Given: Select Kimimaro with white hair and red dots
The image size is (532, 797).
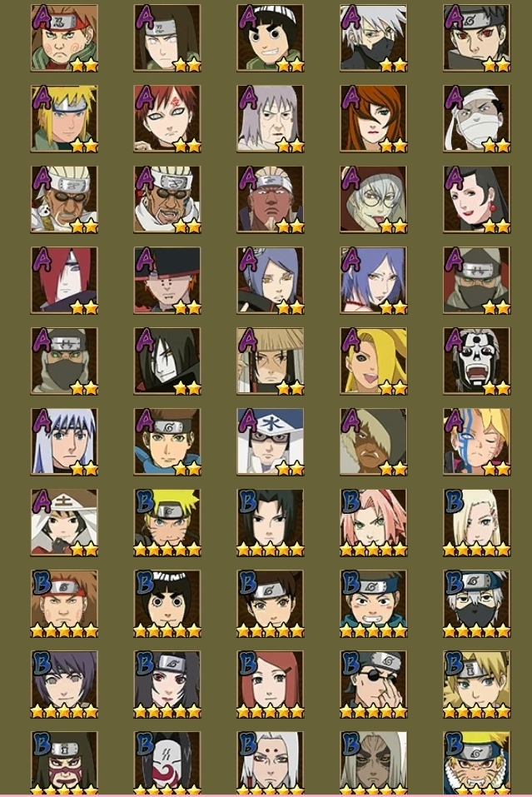Looking at the screenshot, I should tap(271, 764).
